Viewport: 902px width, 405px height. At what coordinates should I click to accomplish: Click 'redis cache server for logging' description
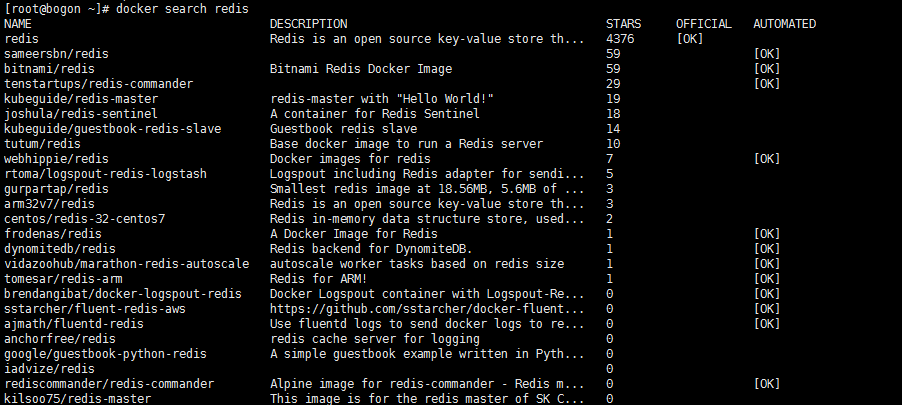(x=374, y=338)
